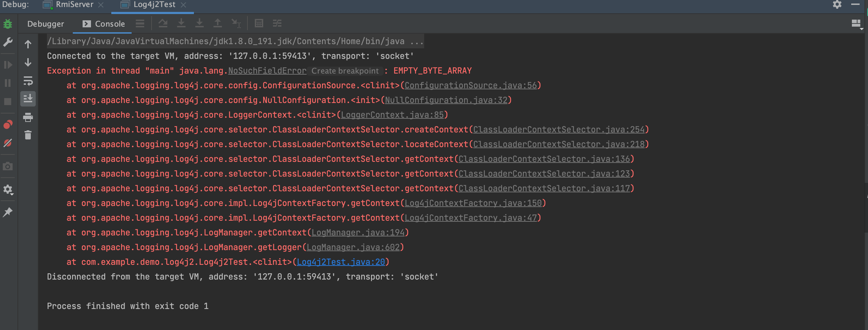Open layout settings dropdown at toolbar right
Screen dimensions: 868x330
point(856,24)
